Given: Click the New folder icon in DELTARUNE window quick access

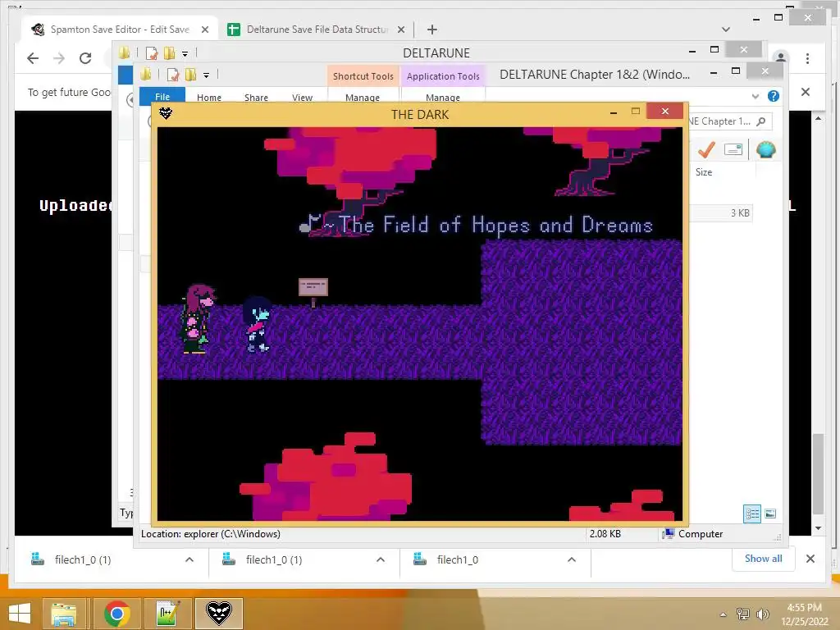Looking at the screenshot, I should click(169, 52).
